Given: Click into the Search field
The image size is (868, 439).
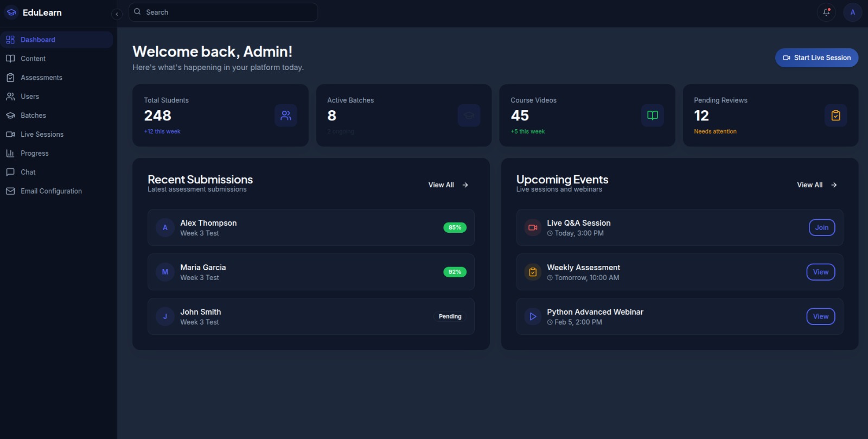Looking at the screenshot, I should (x=228, y=12).
